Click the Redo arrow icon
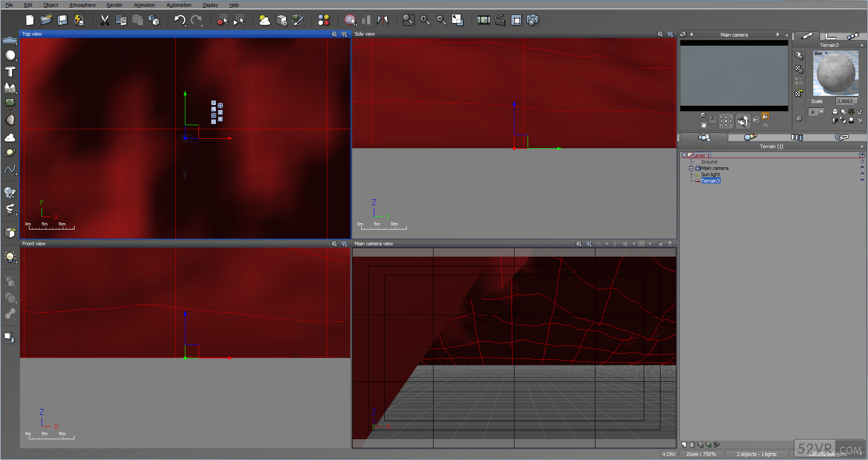868x460 pixels. [x=197, y=20]
